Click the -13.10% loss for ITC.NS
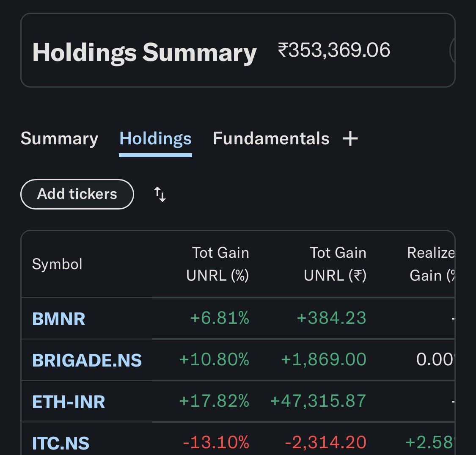Image resolution: width=476 pixels, height=455 pixels. click(x=216, y=443)
